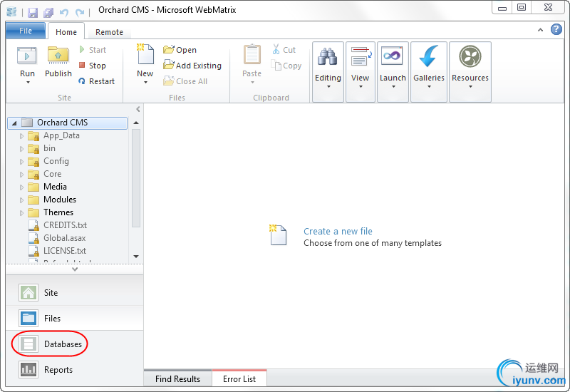
Task: Minimize the ribbon with the caret
Action: [541, 30]
